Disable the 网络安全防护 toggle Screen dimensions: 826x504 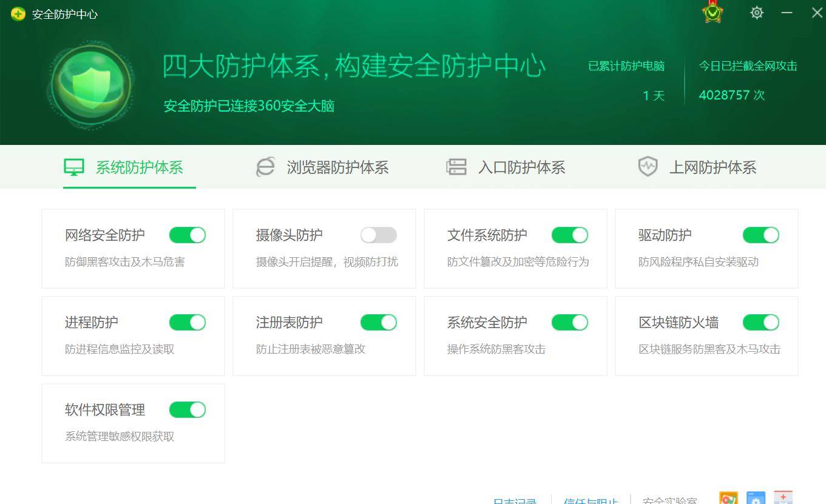(x=187, y=235)
